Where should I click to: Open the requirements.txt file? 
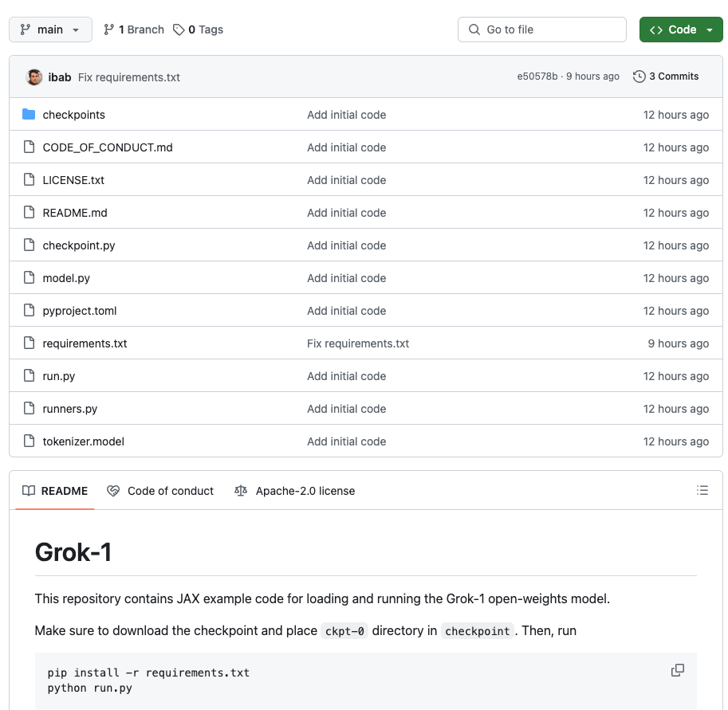pos(85,343)
